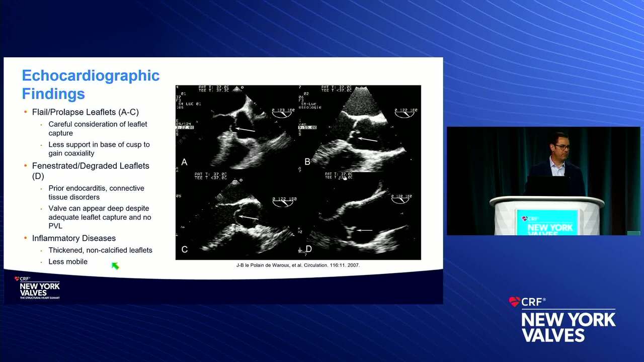Select echo image panel D

pyautogui.click(x=360, y=216)
